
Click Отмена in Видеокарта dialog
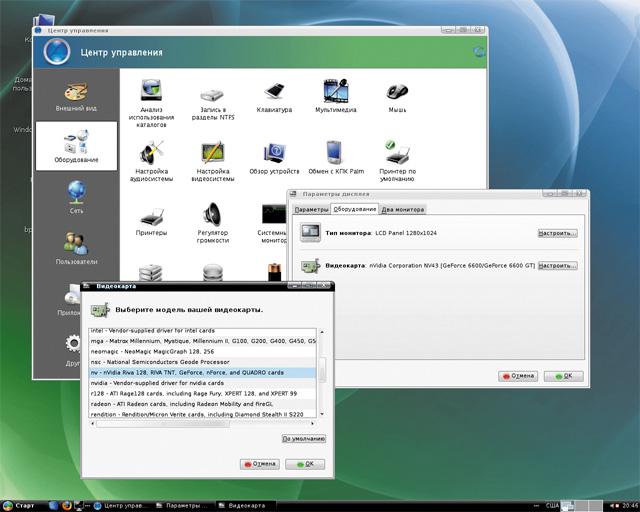[x=260, y=464]
